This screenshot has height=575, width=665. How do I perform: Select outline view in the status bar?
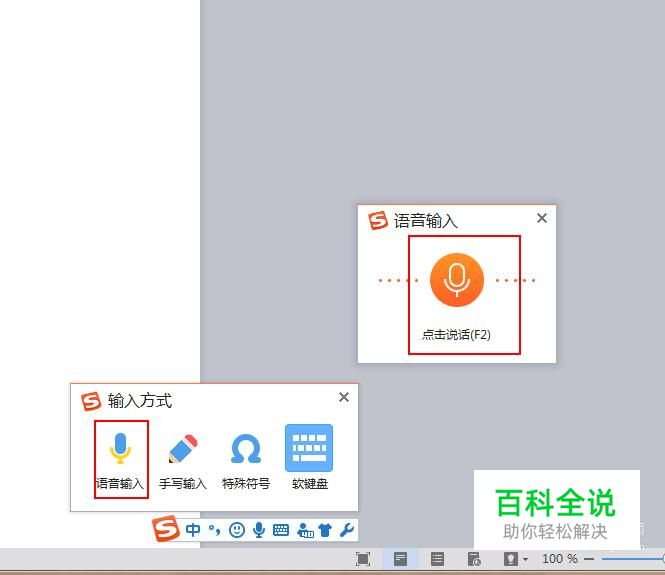[x=437, y=559]
